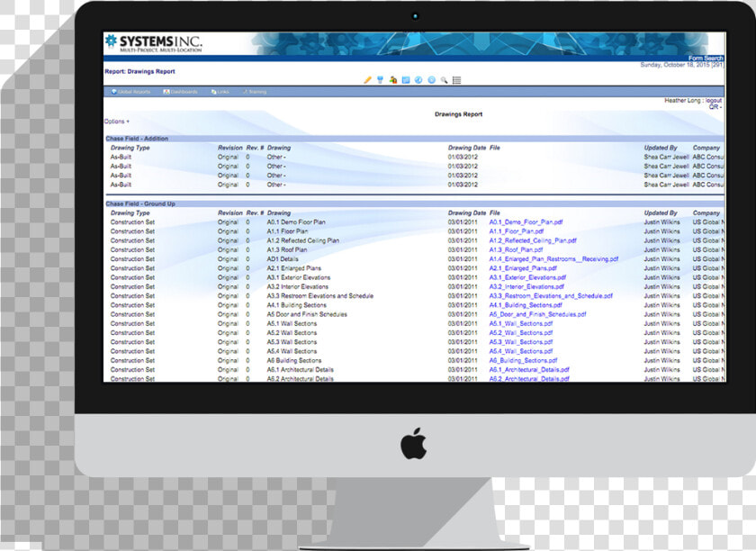
Task: Open the Dashboards menu
Action: pos(180,92)
